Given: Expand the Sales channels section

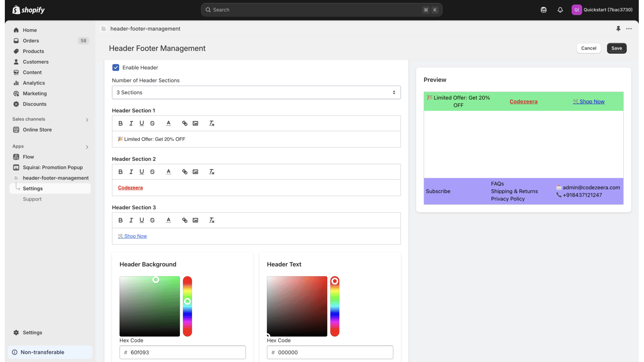Looking at the screenshot, I should 87,119.
